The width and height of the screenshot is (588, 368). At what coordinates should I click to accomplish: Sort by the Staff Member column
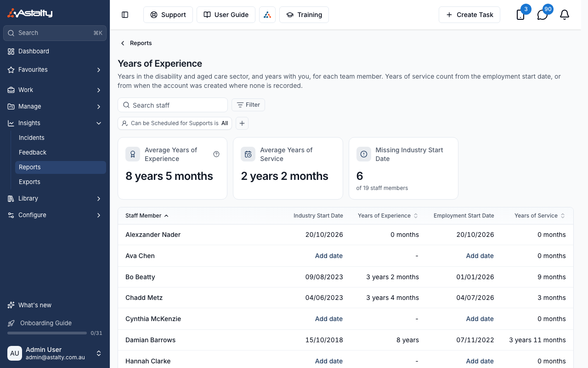click(147, 216)
